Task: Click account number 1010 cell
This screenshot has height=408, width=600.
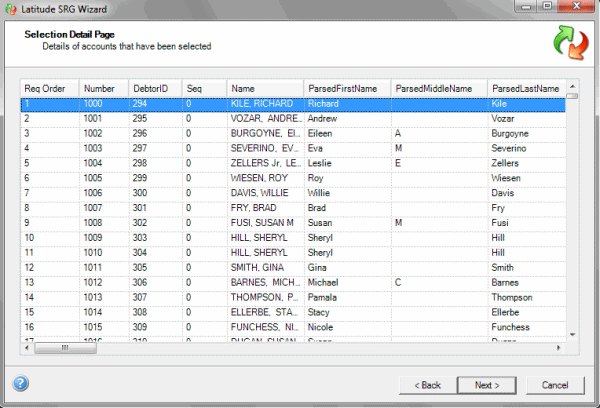Action: 104,253
